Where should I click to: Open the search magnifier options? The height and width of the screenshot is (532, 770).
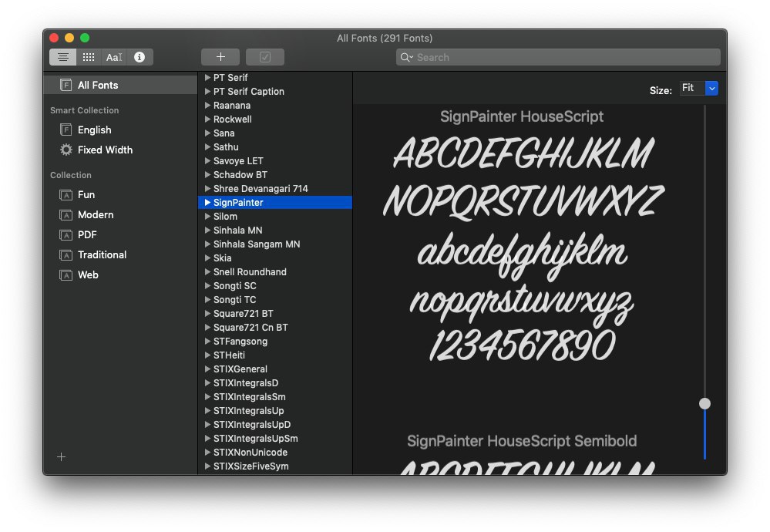[406, 57]
